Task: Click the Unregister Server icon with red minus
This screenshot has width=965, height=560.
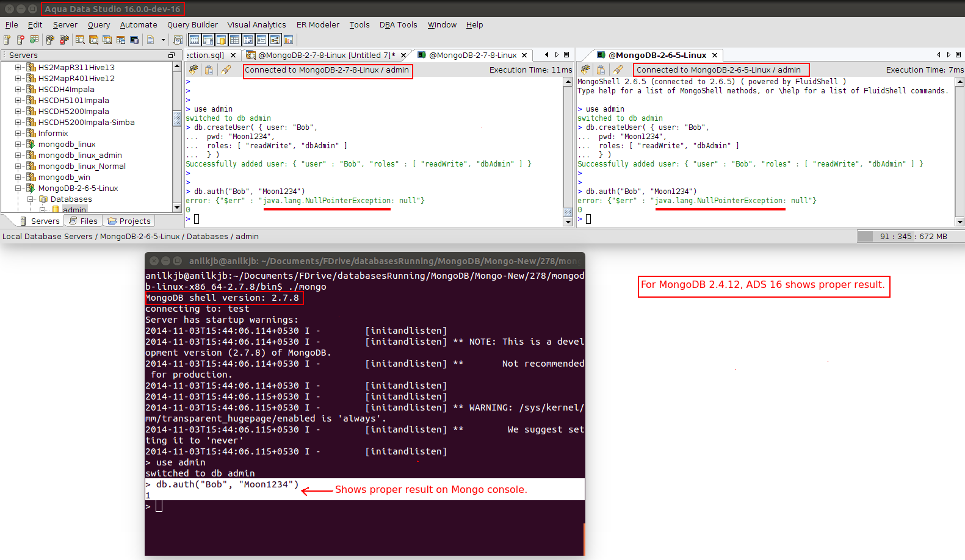Action: (x=21, y=40)
